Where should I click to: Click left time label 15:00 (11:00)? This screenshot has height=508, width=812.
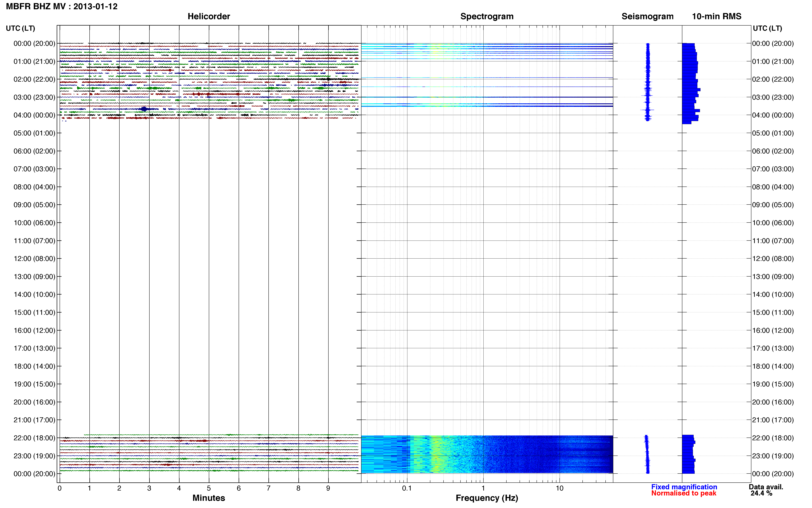34,312
